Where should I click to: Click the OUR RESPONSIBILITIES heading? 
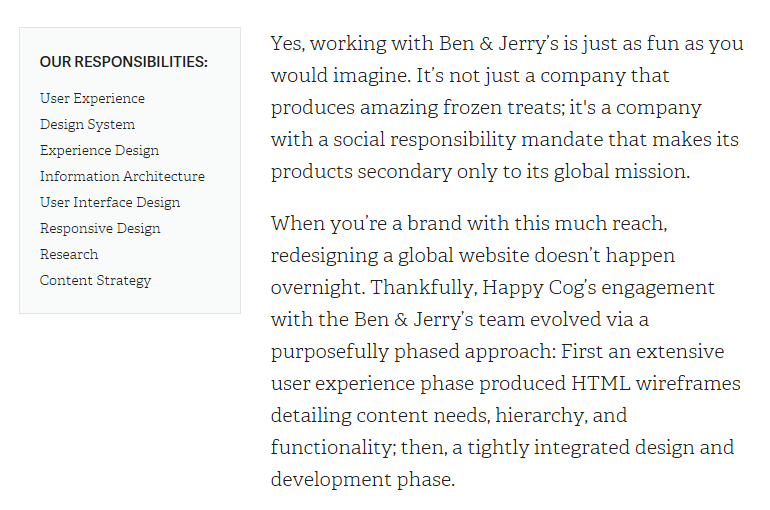124,62
